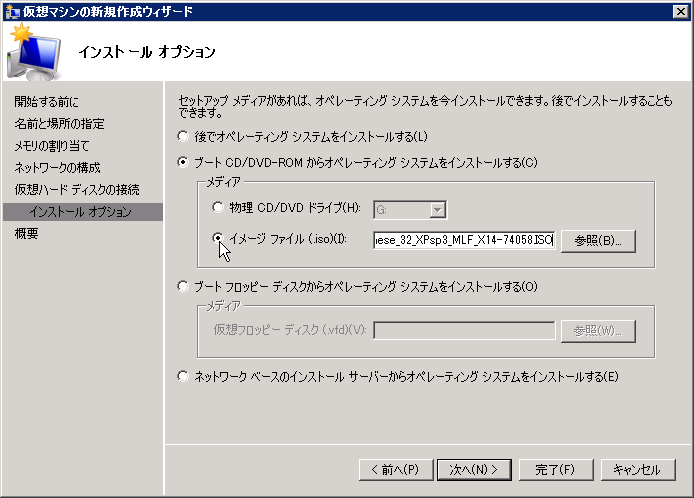The height and width of the screenshot is (498, 694).
Task: Close the wizard with title bar X
Action: 680,11
